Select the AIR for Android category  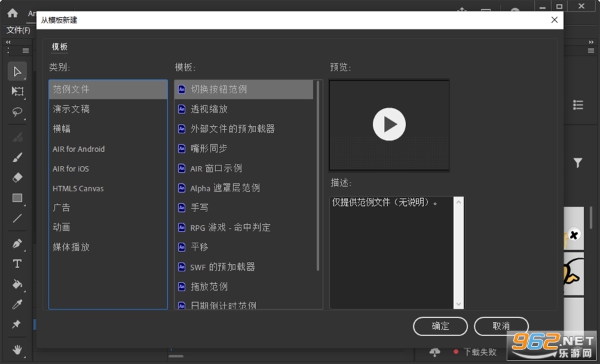click(108, 149)
